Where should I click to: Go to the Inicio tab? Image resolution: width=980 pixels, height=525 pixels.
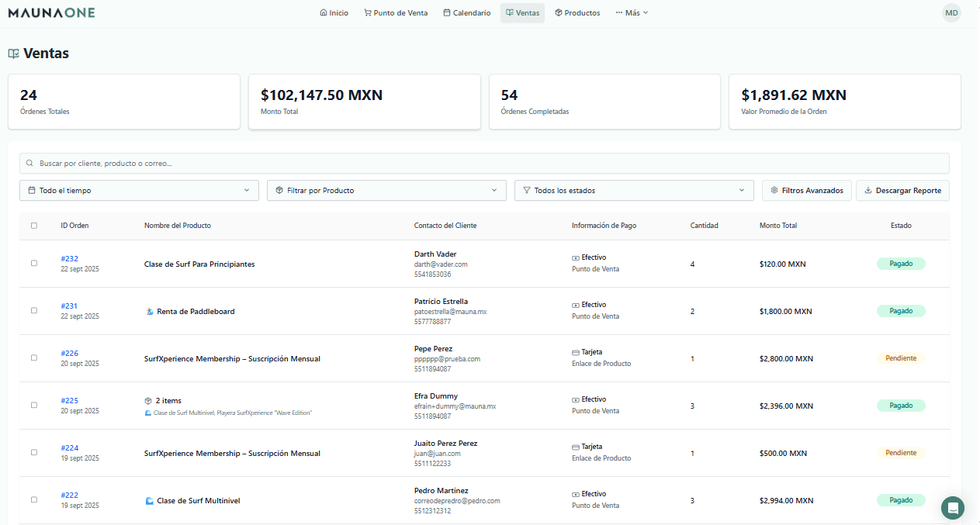tap(334, 12)
